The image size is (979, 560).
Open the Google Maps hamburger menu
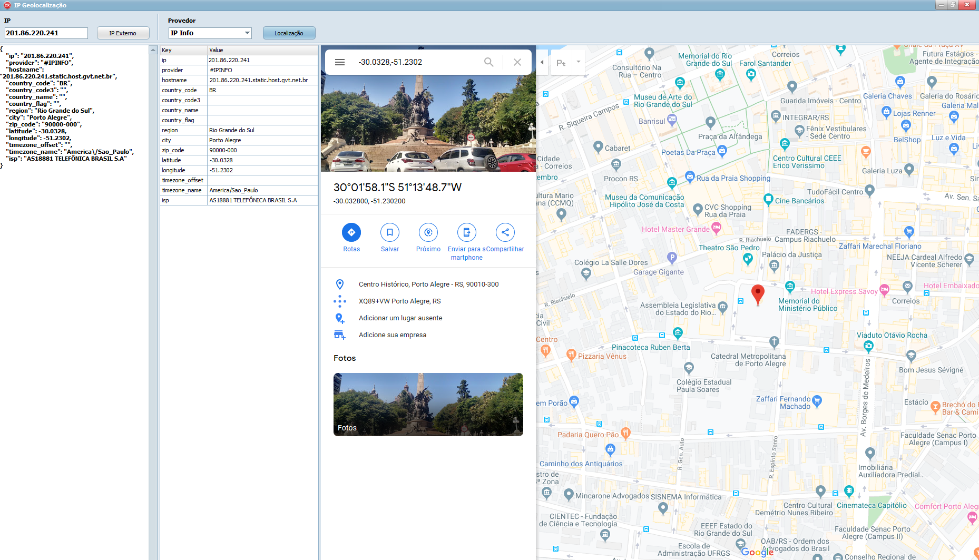point(340,62)
